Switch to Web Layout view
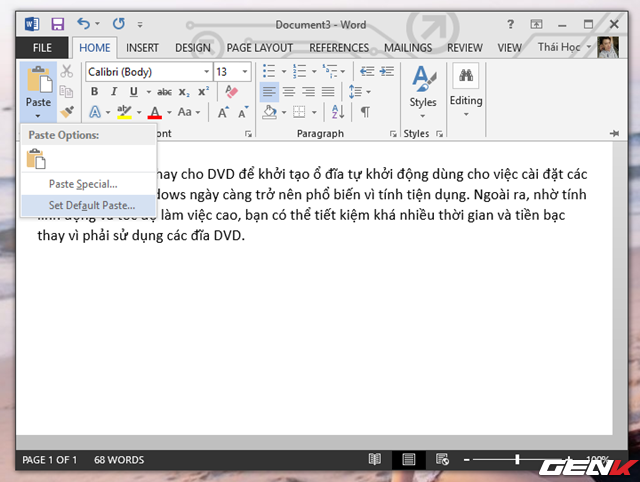 click(x=442, y=459)
